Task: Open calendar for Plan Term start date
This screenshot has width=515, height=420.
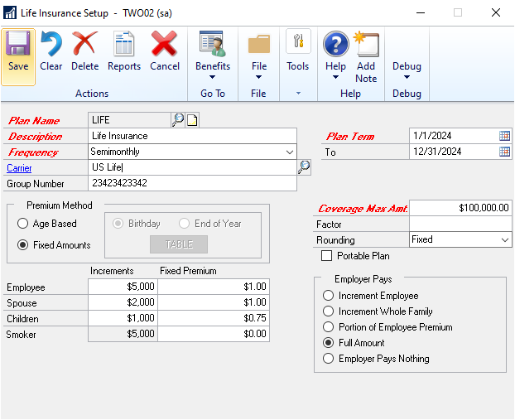Action: tap(504, 136)
